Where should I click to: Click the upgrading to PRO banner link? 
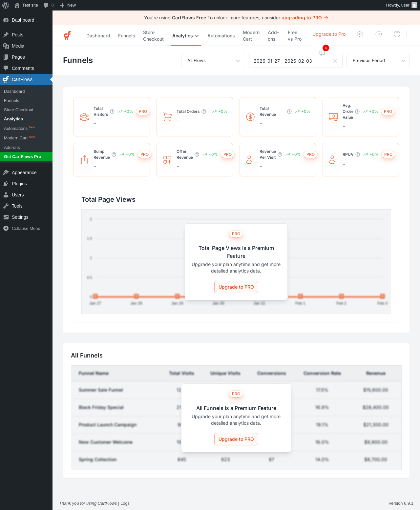point(305,18)
